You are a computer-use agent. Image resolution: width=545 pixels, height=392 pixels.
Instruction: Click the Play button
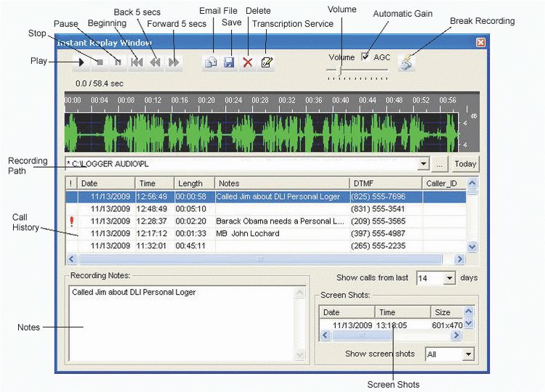[81, 62]
